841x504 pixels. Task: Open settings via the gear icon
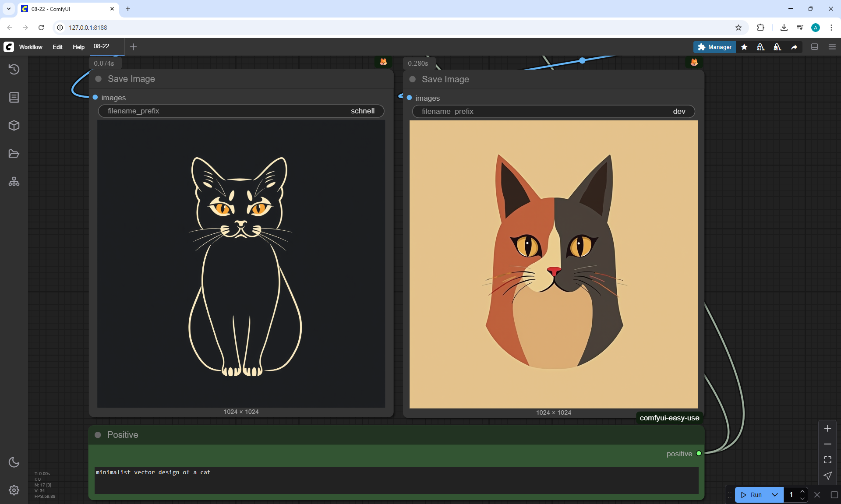14,490
